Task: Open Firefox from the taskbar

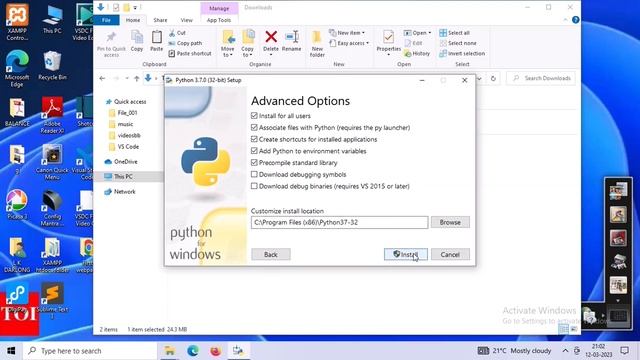Action: click(x=216, y=351)
